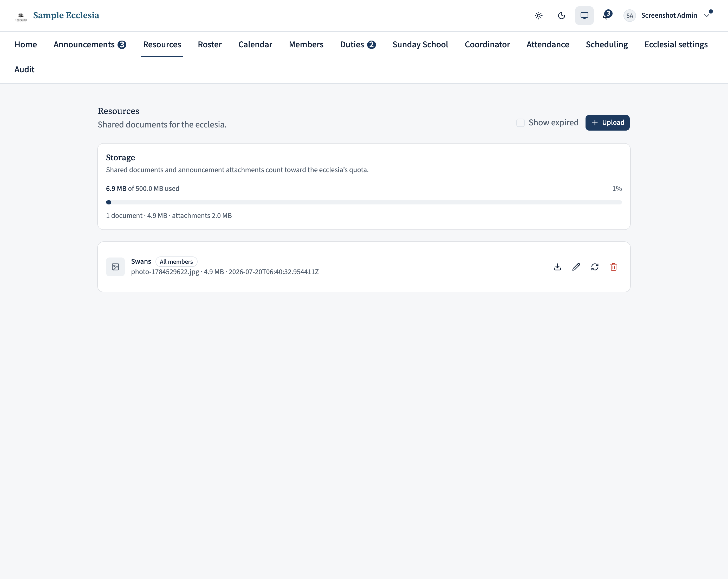Viewport: 728px width, 579px height.
Task: Go to the Scheduling tab
Action: click(x=607, y=44)
